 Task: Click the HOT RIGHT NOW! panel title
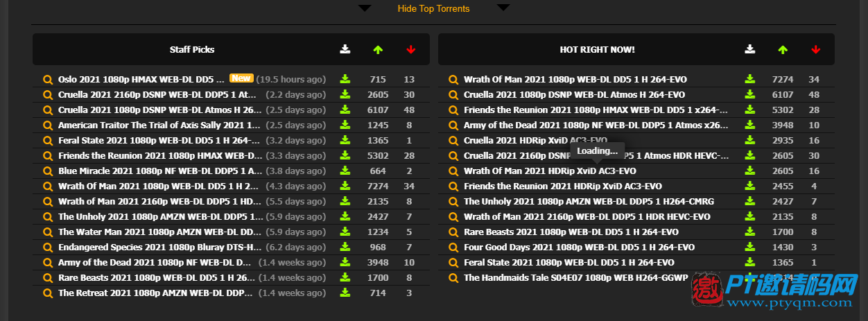(597, 49)
